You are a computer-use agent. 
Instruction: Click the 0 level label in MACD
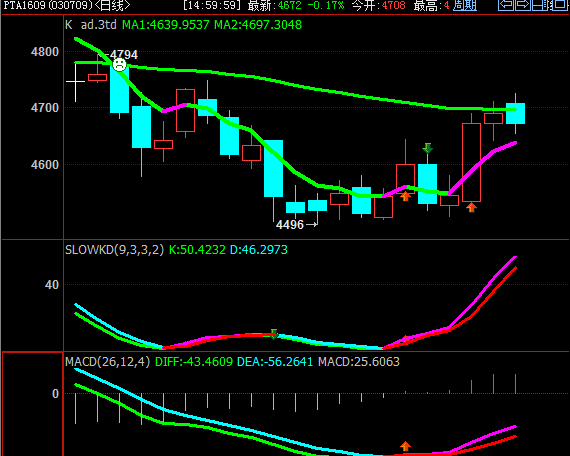55,394
